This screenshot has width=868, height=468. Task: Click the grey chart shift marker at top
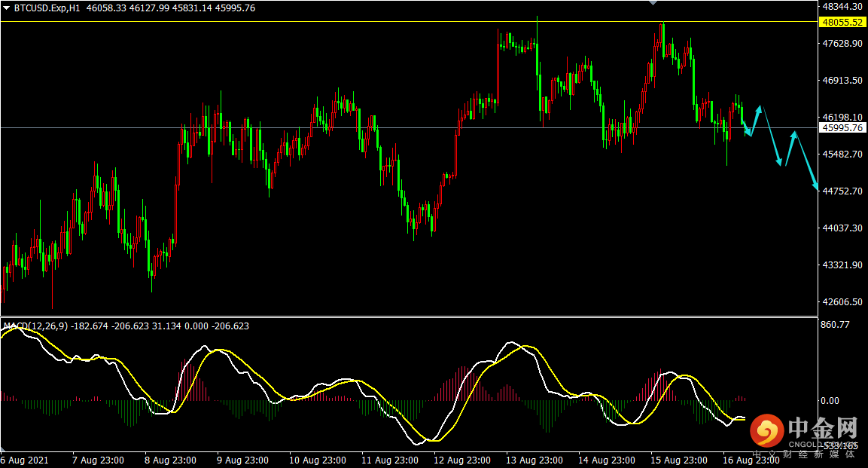652,3
